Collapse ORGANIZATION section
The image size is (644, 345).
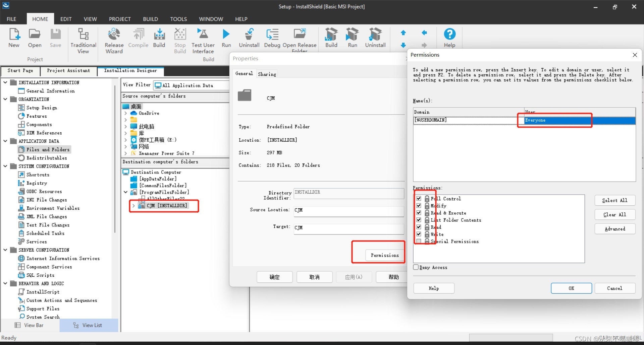pyautogui.click(x=5, y=99)
